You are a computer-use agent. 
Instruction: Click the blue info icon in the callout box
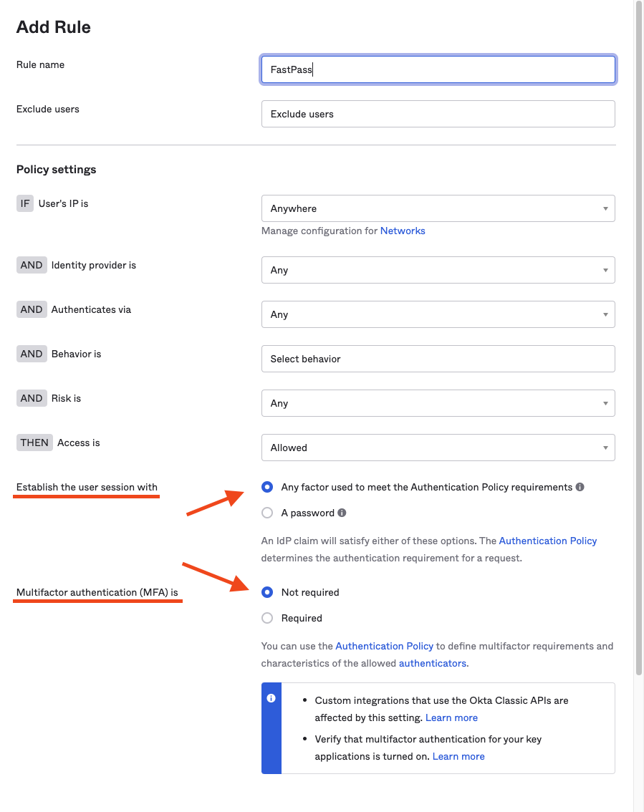click(x=271, y=699)
